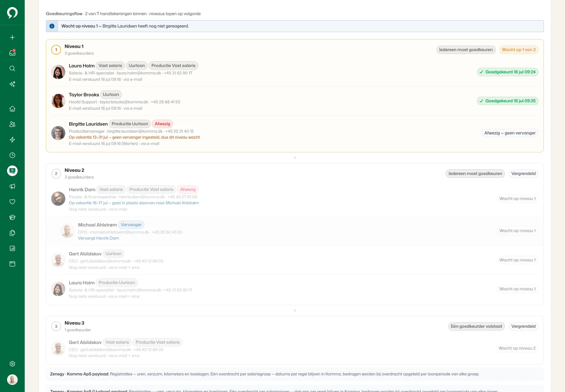
Task: Click Birgitte Lauridsen's red Afwezig tag
Action: tap(162, 124)
